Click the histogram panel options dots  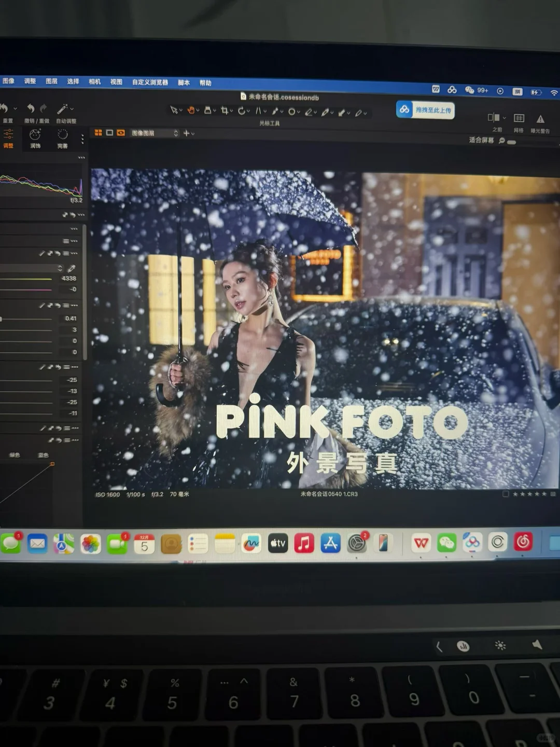coord(81,157)
